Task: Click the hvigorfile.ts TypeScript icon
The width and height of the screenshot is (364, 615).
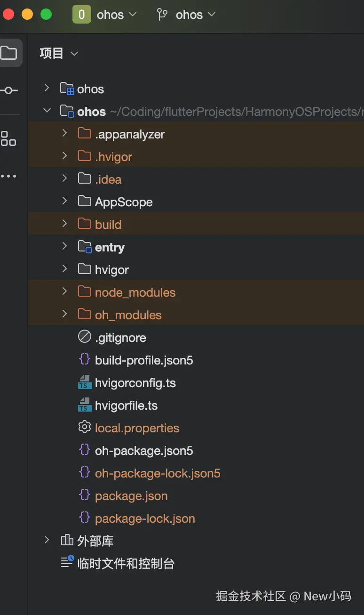Action: tap(85, 405)
